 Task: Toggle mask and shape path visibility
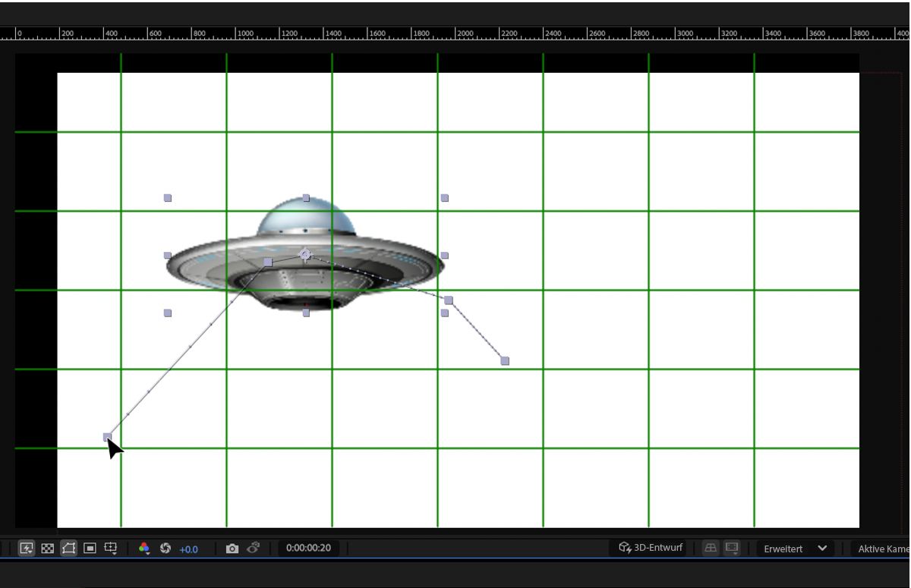(69, 548)
